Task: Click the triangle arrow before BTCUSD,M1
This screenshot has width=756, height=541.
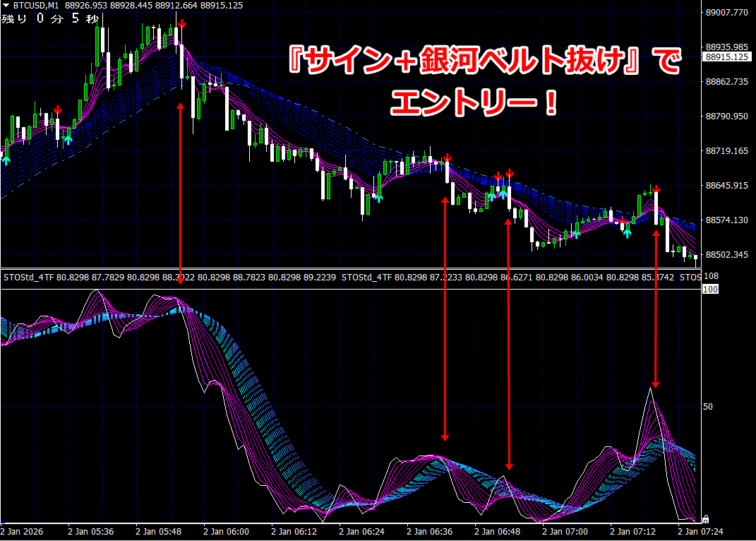Action: click(x=6, y=6)
